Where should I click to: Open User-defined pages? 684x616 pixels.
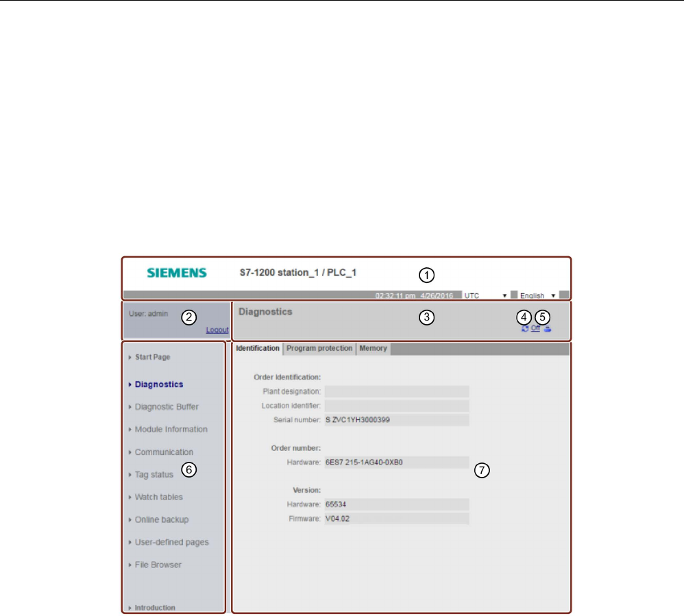pos(171,542)
